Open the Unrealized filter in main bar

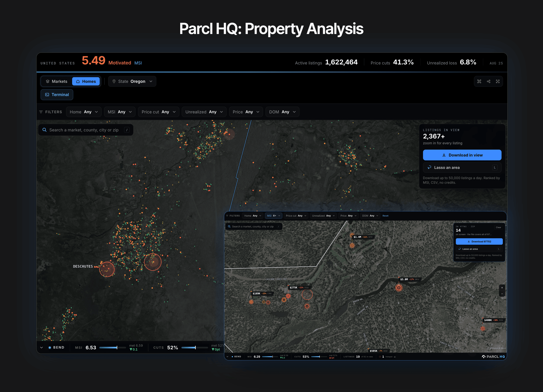tap(204, 112)
